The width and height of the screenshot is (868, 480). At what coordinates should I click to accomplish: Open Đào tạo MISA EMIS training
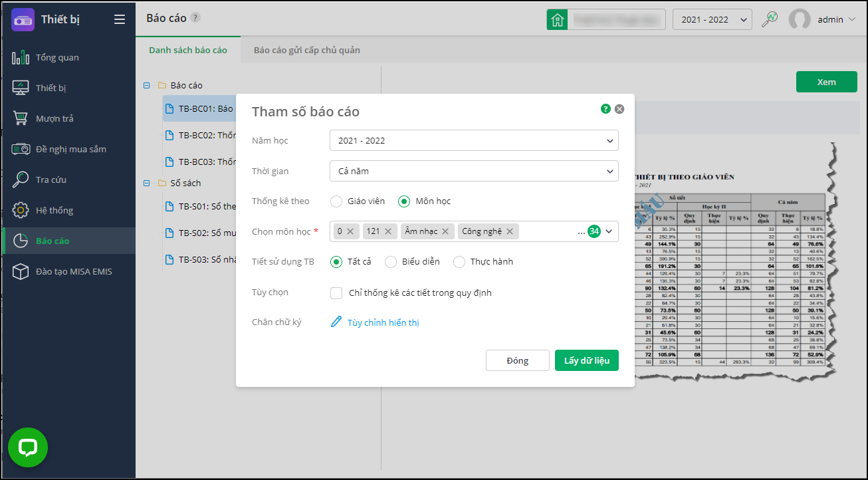(69, 271)
